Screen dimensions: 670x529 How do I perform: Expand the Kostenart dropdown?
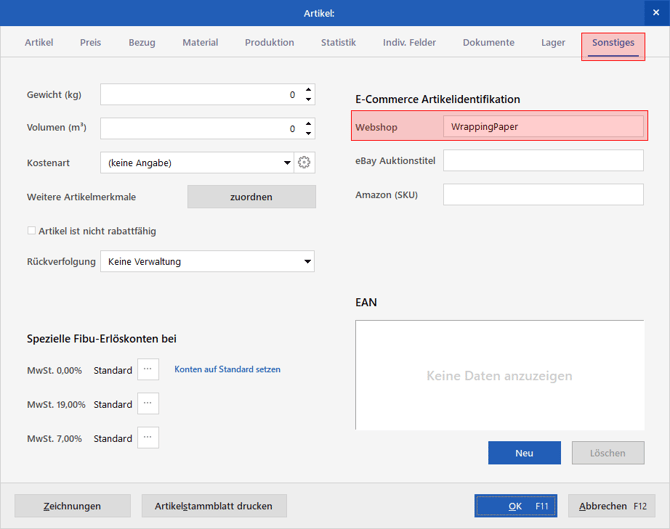287,162
